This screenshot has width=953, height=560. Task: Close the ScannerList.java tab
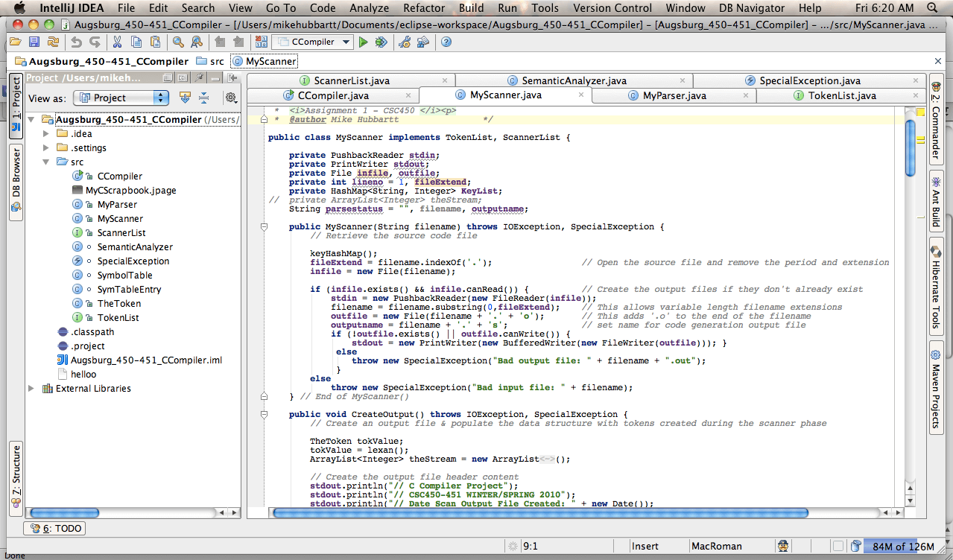444,80
